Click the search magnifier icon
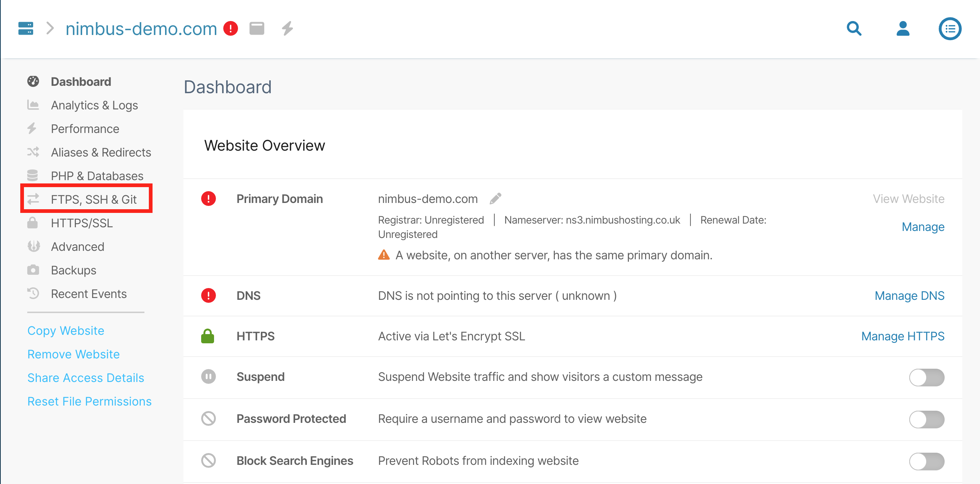This screenshot has height=484, width=980. tap(854, 28)
